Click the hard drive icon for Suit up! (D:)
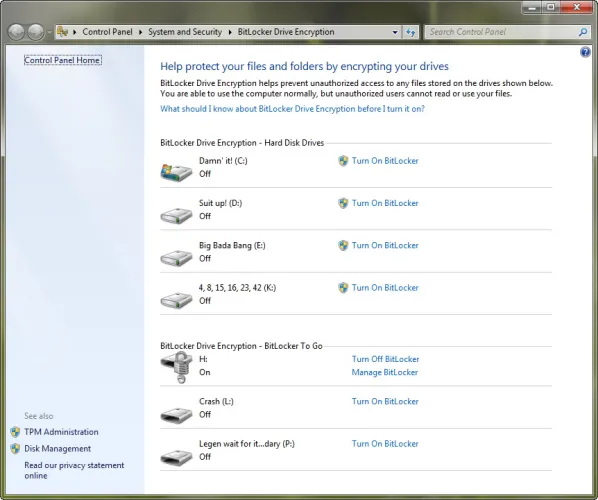This screenshot has height=500, width=598. (176, 215)
